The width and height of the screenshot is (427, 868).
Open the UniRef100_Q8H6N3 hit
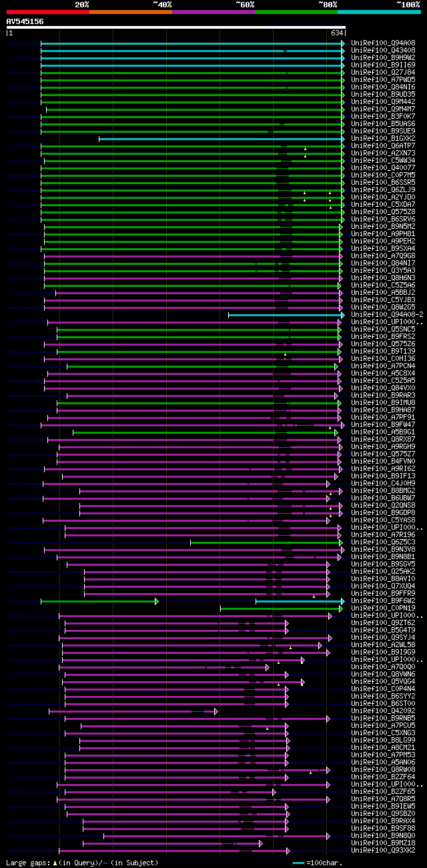coord(383,278)
